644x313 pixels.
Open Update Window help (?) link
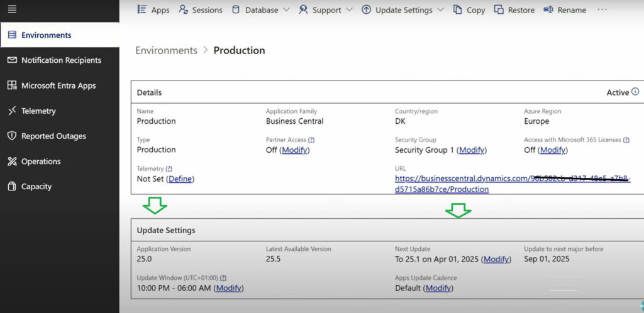point(223,278)
